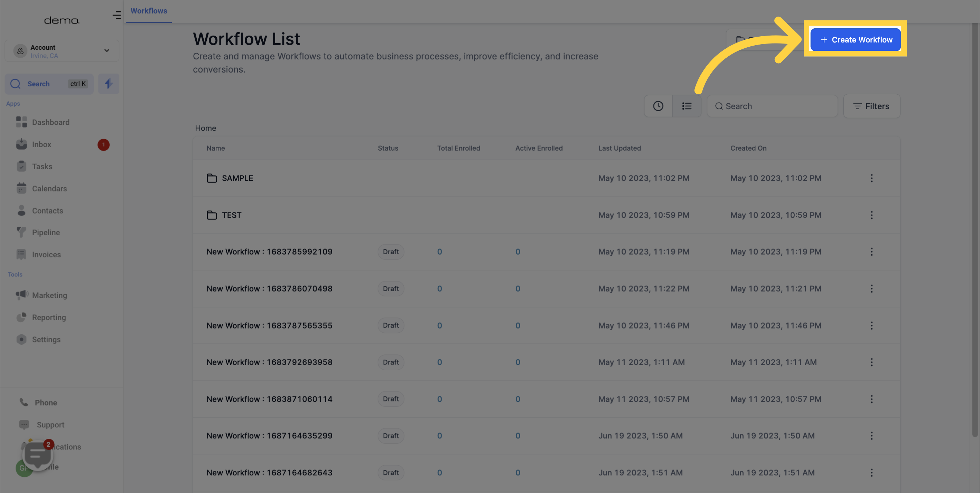
Task: Open Pipeline in sidebar
Action: coord(38,232)
